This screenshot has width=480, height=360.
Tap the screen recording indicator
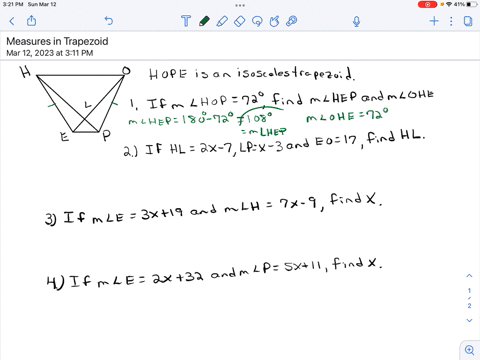tap(427, 4)
